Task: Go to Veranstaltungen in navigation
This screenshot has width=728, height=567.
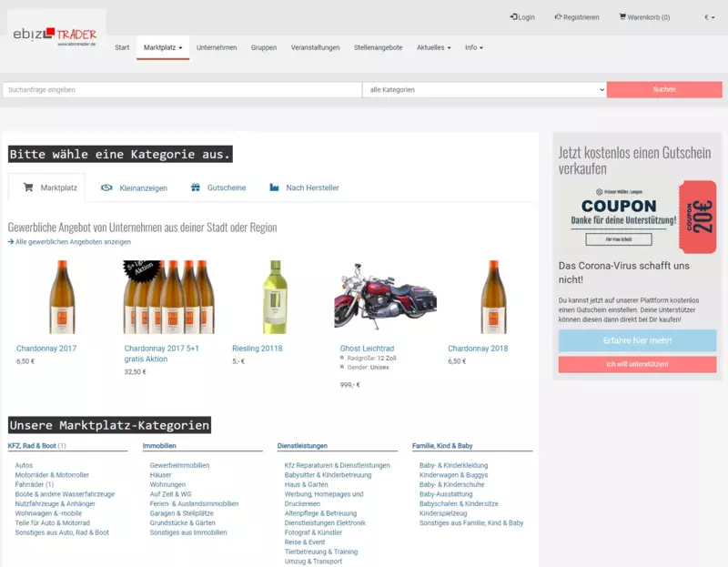Action: (315, 47)
